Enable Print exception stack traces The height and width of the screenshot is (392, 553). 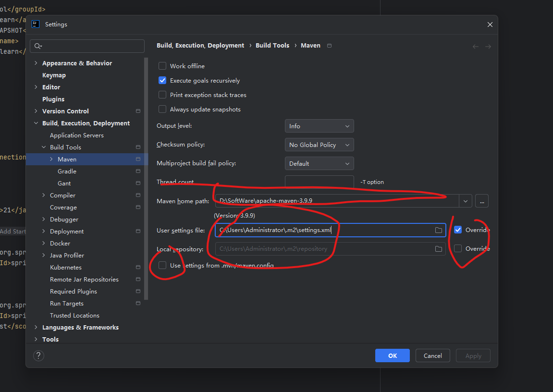(162, 95)
